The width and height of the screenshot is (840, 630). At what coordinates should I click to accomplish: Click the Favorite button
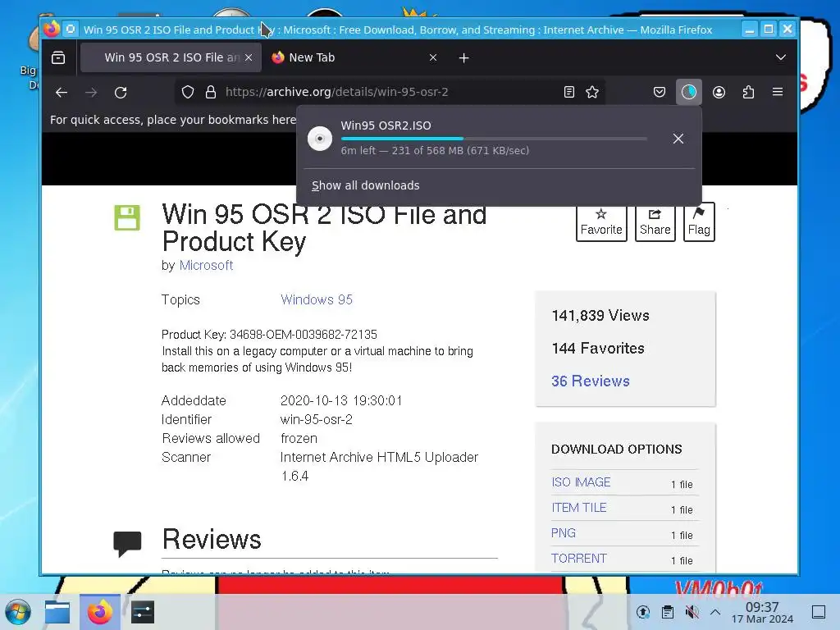[601, 221]
